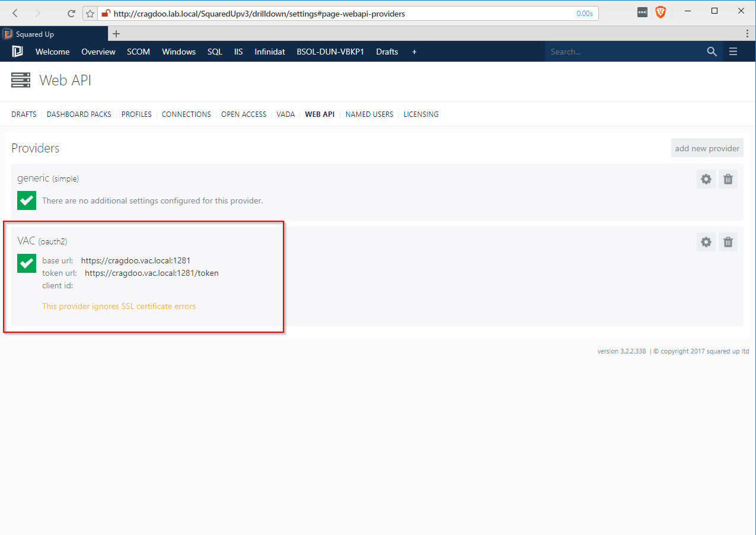The image size is (756, 535).
Task: Click the version 3.2.2.338 footer text
Action: coord(621,351)
